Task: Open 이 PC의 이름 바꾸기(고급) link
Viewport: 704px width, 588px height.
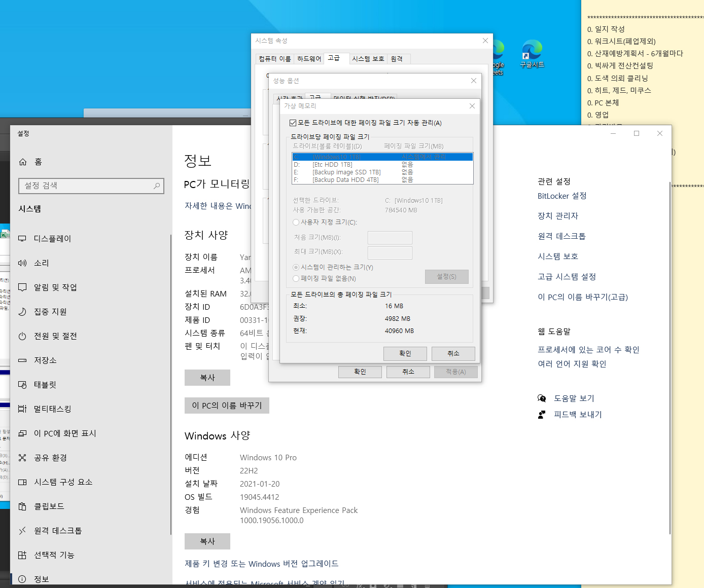Action: pos(583,297)
